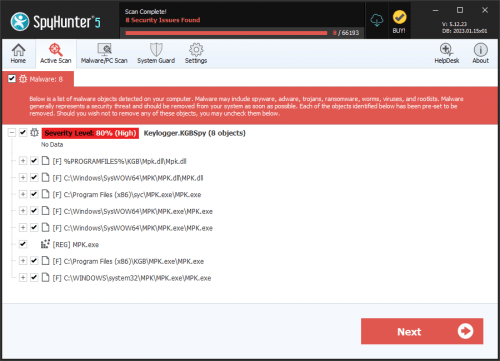
Task: Click file icon of syc\MPK.exe
Action: (x=46, y=194)
